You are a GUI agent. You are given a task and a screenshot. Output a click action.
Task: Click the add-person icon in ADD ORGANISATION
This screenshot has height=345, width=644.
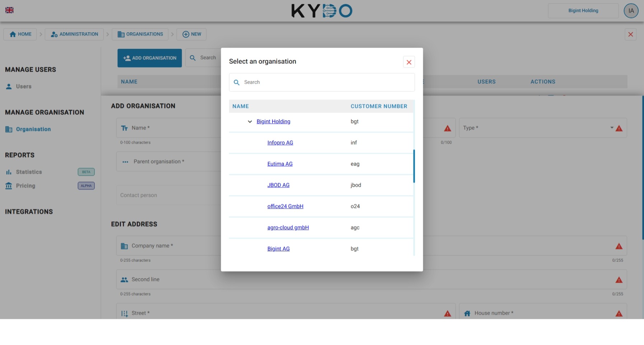(x=127, y=58)
